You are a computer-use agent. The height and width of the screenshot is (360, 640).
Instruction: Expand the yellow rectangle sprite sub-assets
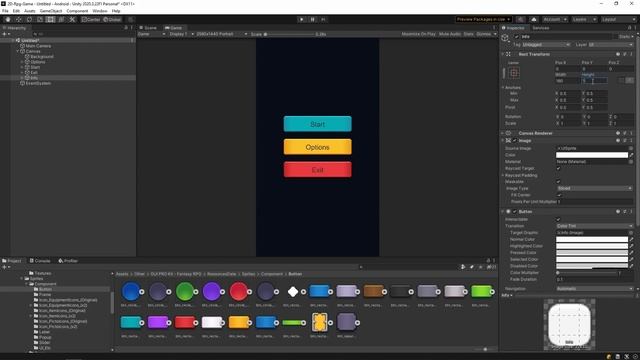coord(249,323)
